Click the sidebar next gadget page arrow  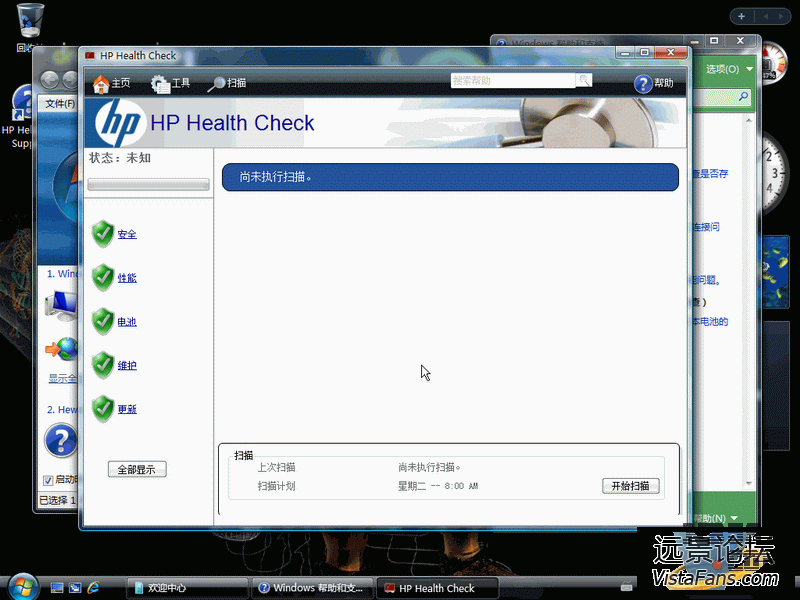click(x=781, y=16)
